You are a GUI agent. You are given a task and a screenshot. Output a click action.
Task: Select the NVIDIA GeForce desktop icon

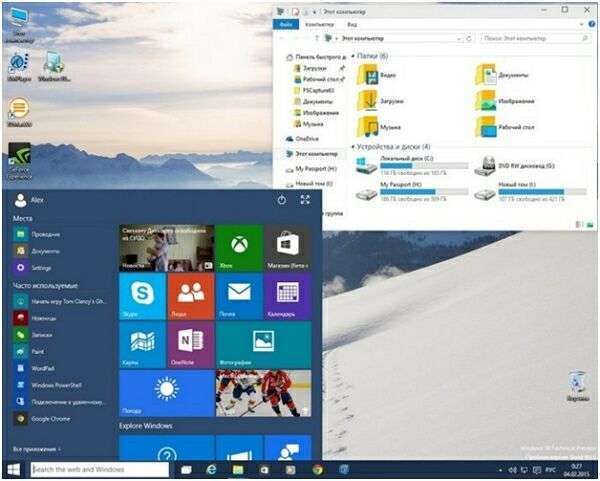[20, 161]
